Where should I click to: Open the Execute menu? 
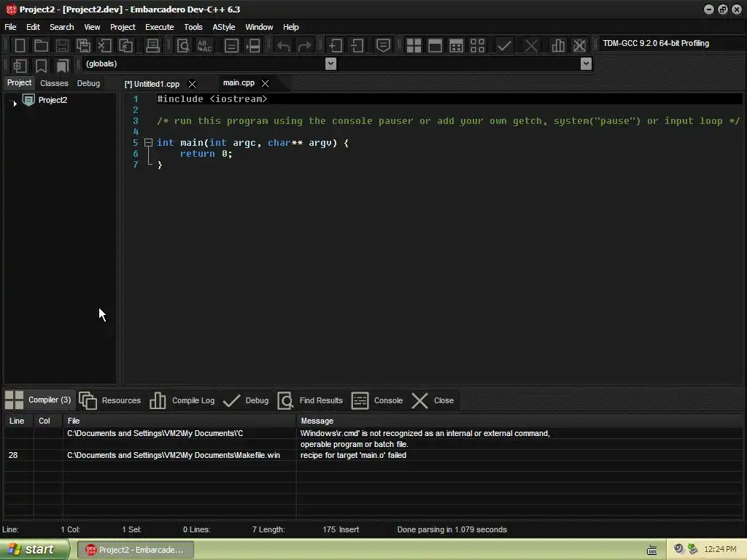(160, 27)
